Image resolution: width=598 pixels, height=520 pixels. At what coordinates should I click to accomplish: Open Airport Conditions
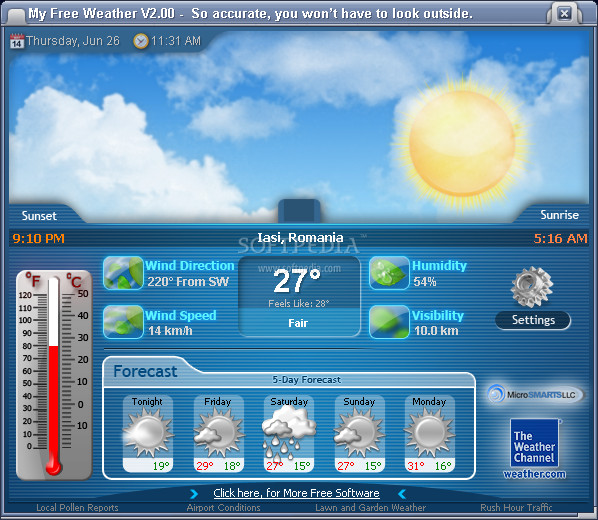click(223, 508)
